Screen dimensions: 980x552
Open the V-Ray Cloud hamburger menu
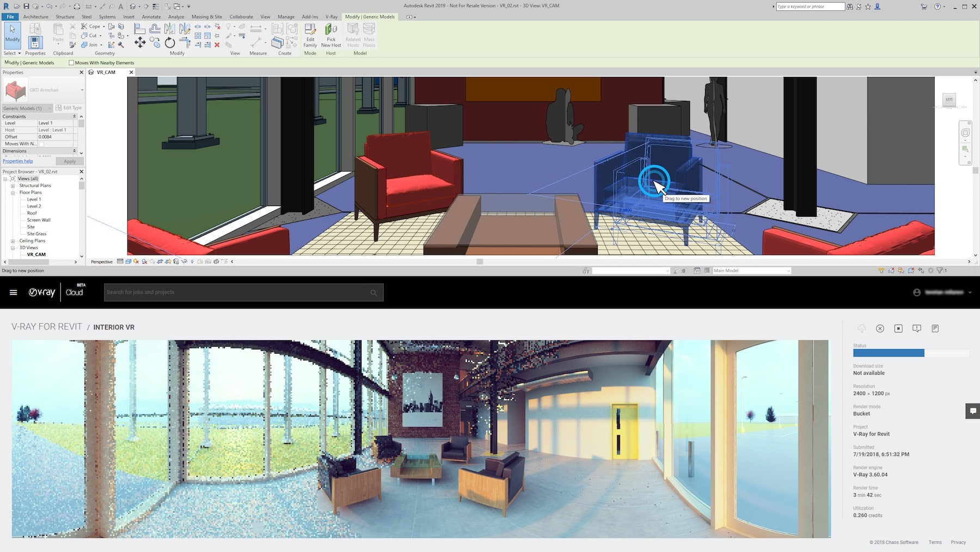point(14,292)
